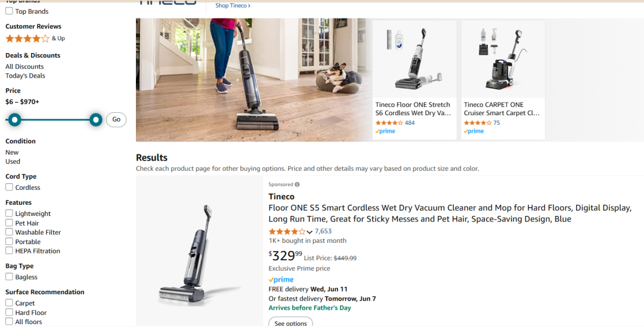The width and height of the screenshot is (644, 327).
Task: Click the right handle of price slider
Action: [95, 120]
